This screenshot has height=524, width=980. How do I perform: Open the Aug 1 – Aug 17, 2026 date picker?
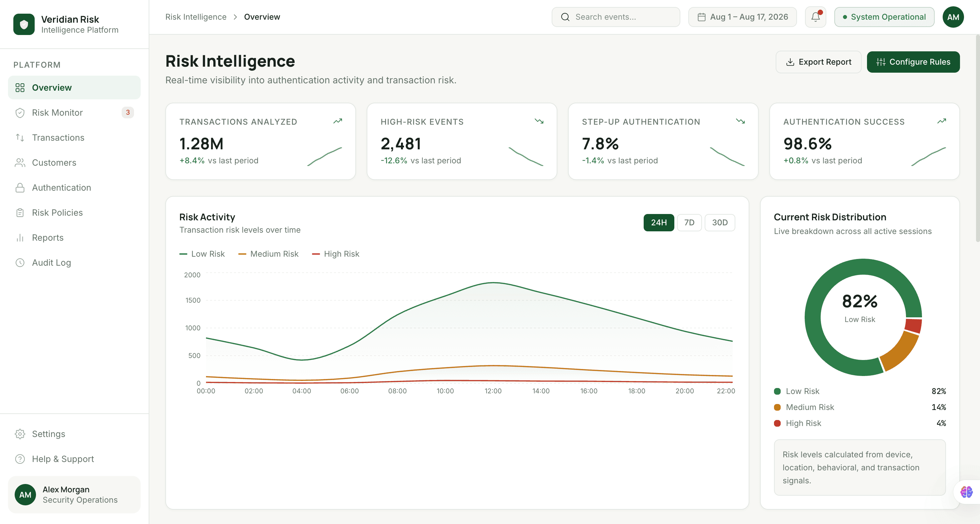[x=742, y=17]
